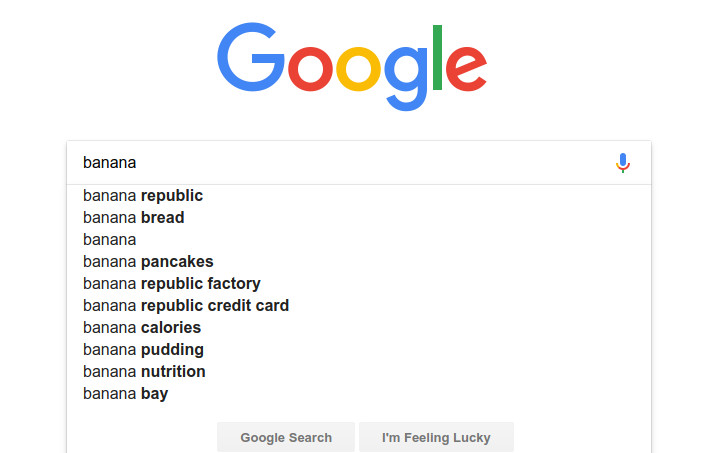713x453 pixels.
Task: Pick the "banana pancakes" suggestion
Action: [x=359, y=262]
